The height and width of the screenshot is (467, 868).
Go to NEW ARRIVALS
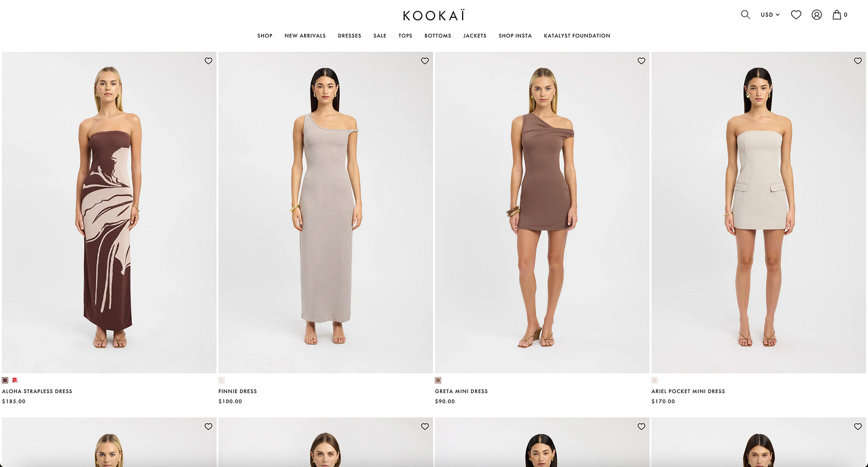pyautogui.click(x=305, y=36)
